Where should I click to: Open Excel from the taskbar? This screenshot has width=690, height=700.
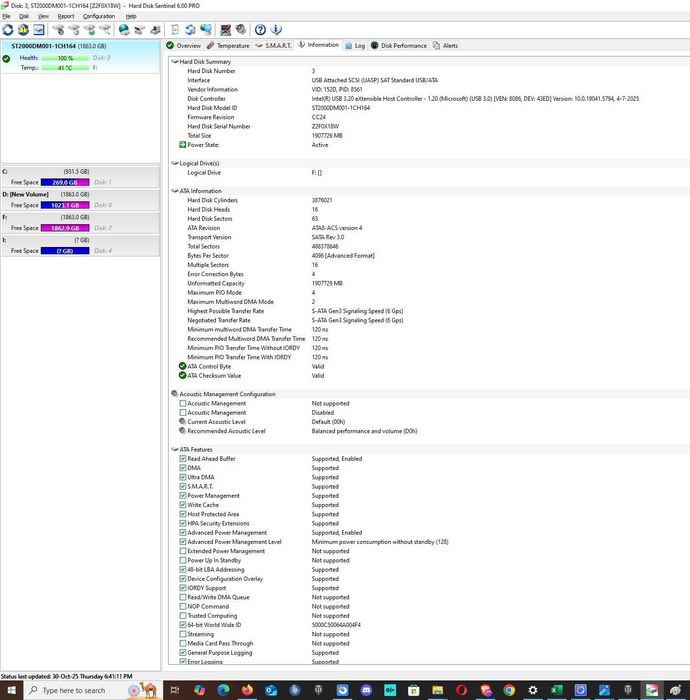pos(557,690)
